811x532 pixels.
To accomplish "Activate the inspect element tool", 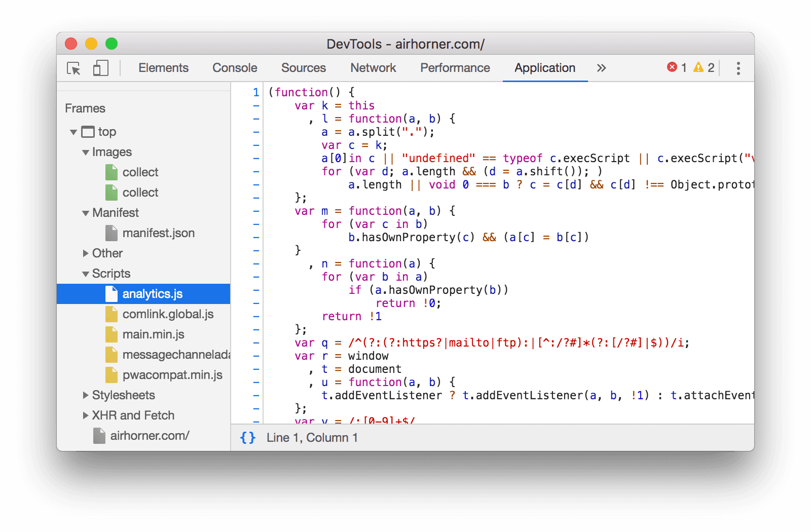I will [72, 68].
